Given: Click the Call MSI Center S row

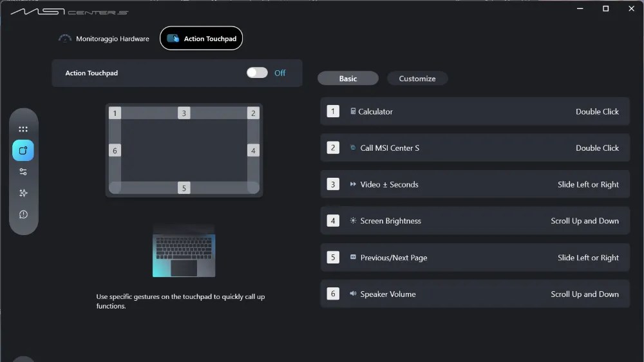Looking at the screenshot, I should pos(475,148).
